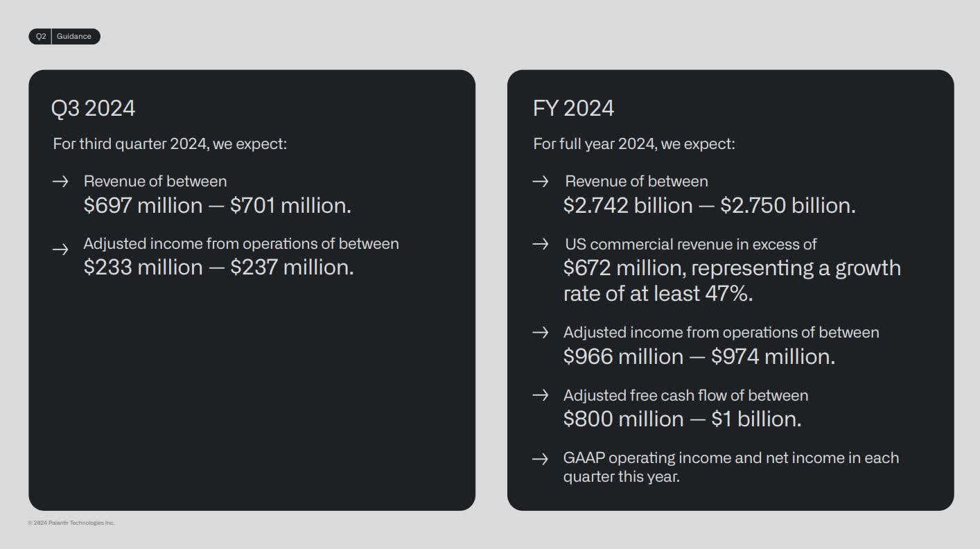Click the $2.742 billion — $2.750 billion figure

[x=709, y=205]
